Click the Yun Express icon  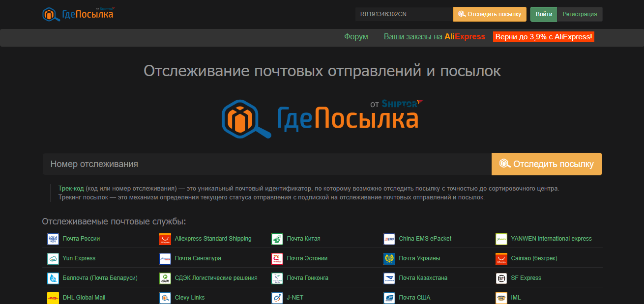tap(53, 259)
